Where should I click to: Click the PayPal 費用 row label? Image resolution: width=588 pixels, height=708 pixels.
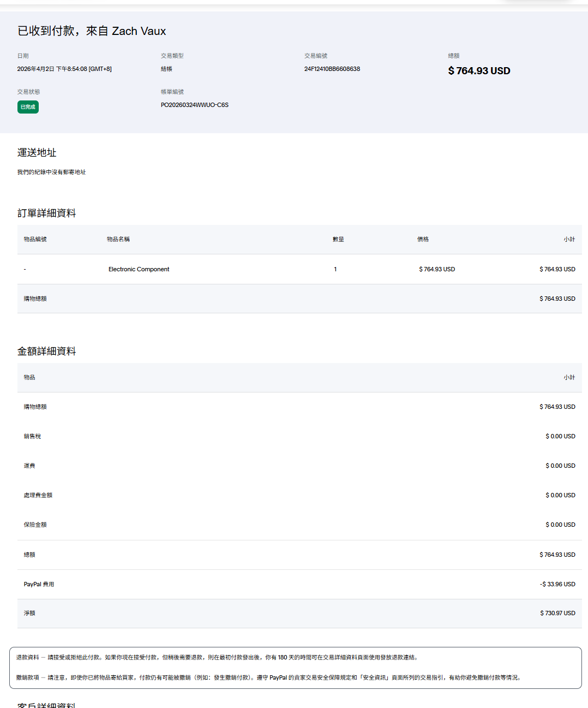tap(39, 584)
